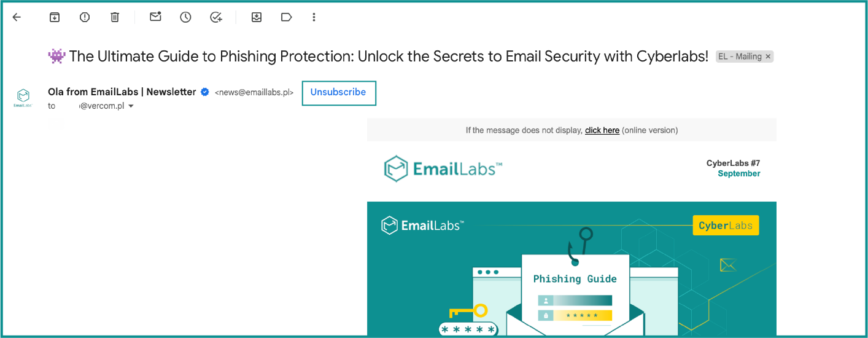The height and width of the screenshot is (338, 868).
Task: Delete email with the trash icon
Action: click(x=115, y=17)
